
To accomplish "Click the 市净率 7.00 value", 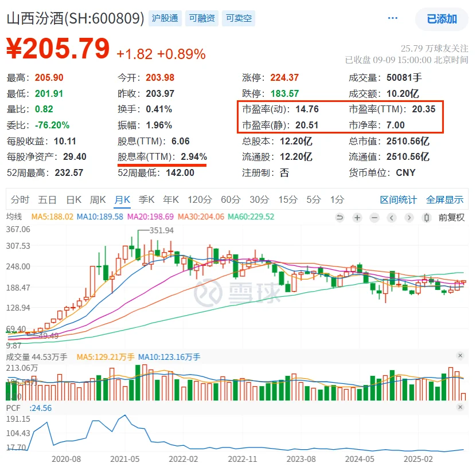I will pyautogui.click(x=395, y=125).
